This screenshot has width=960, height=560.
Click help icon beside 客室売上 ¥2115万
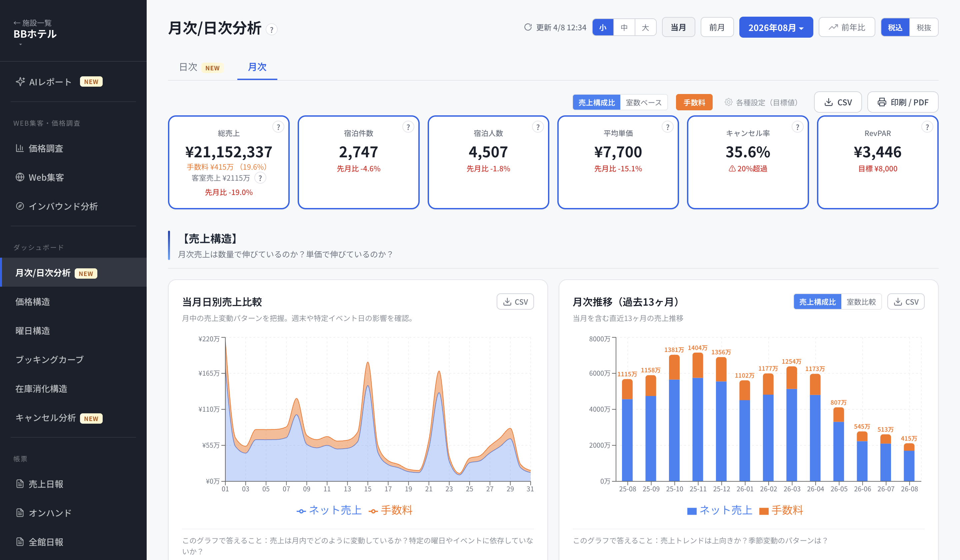[260, 178]
